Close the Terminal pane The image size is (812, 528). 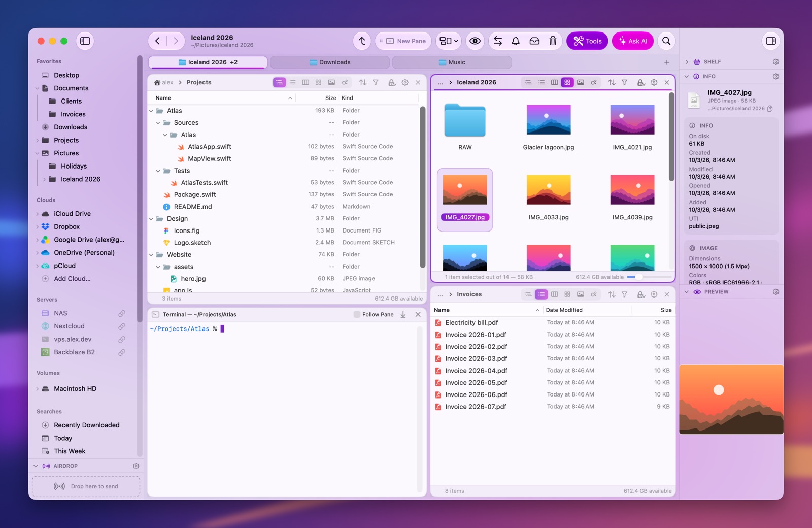click(418, 315)
